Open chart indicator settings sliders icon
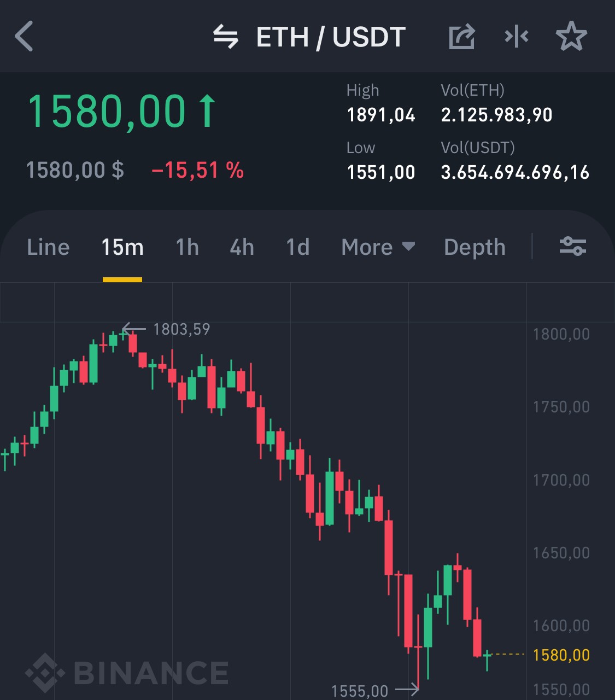Screen dimensions: 615x700 (x=573, y=247)
